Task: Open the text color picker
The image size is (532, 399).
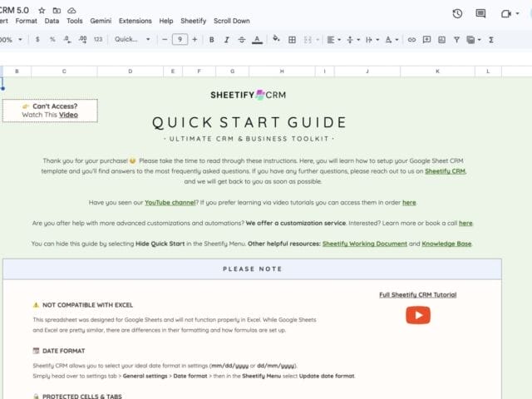Action: coord(257,40)
